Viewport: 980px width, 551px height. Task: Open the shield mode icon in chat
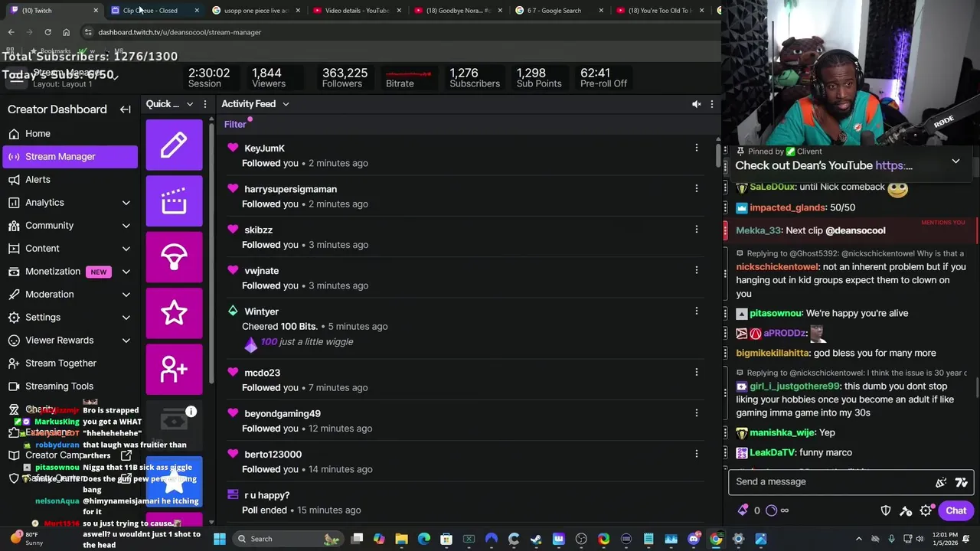[886, 510]
